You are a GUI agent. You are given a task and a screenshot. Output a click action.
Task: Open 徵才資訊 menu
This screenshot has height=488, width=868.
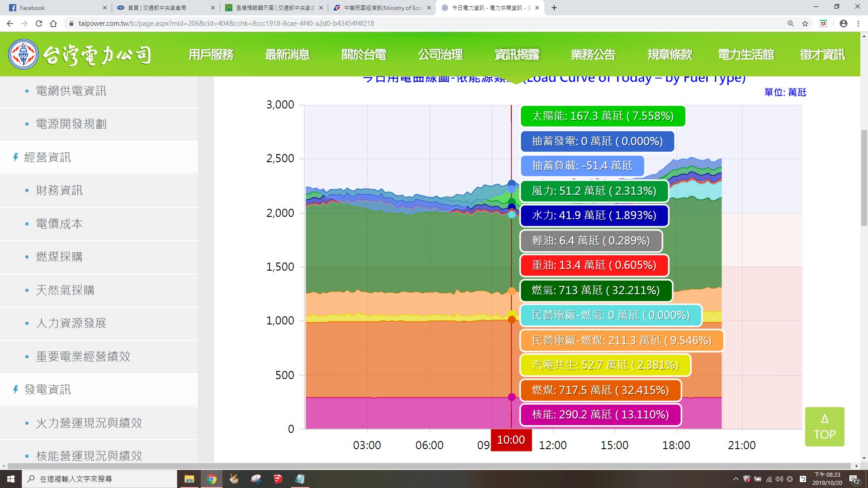point(822,55)
